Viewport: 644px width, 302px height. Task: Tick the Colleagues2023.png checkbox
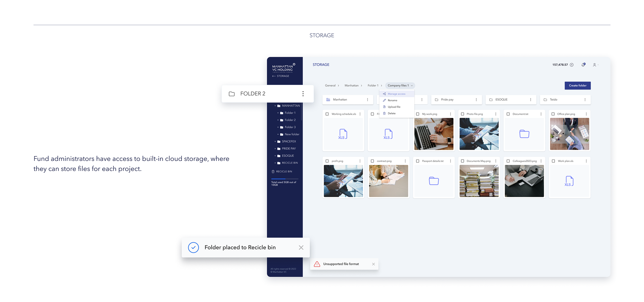pos(508,161)
